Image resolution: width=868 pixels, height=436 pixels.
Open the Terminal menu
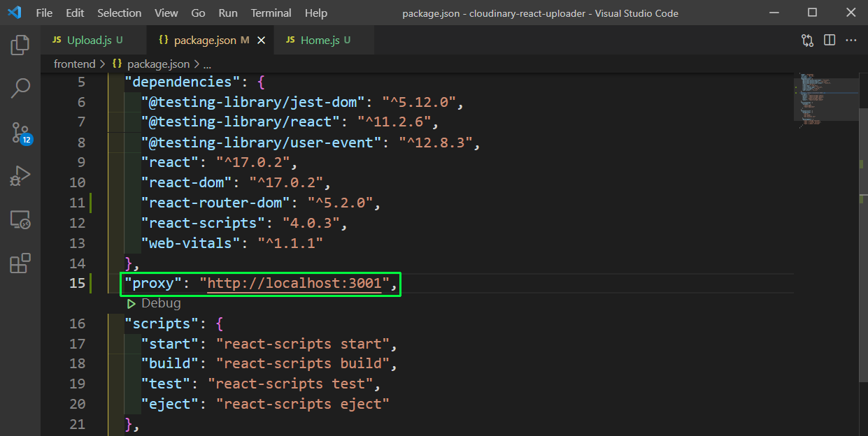click(271, 13)
